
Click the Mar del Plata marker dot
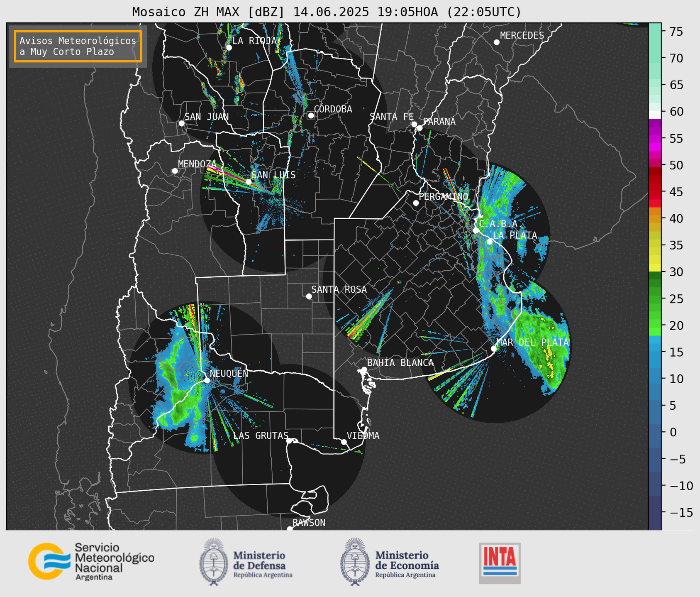pyautogui.click(x=494, y=349)
